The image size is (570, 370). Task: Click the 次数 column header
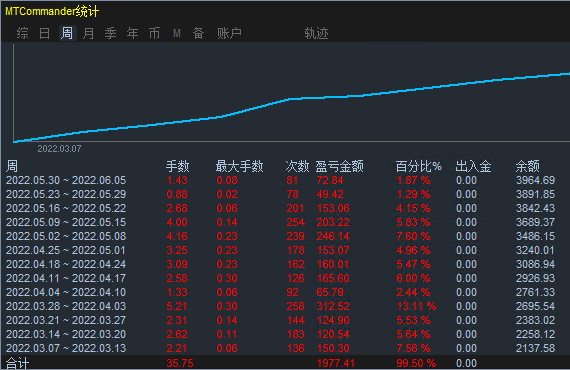tap(297, 166)
